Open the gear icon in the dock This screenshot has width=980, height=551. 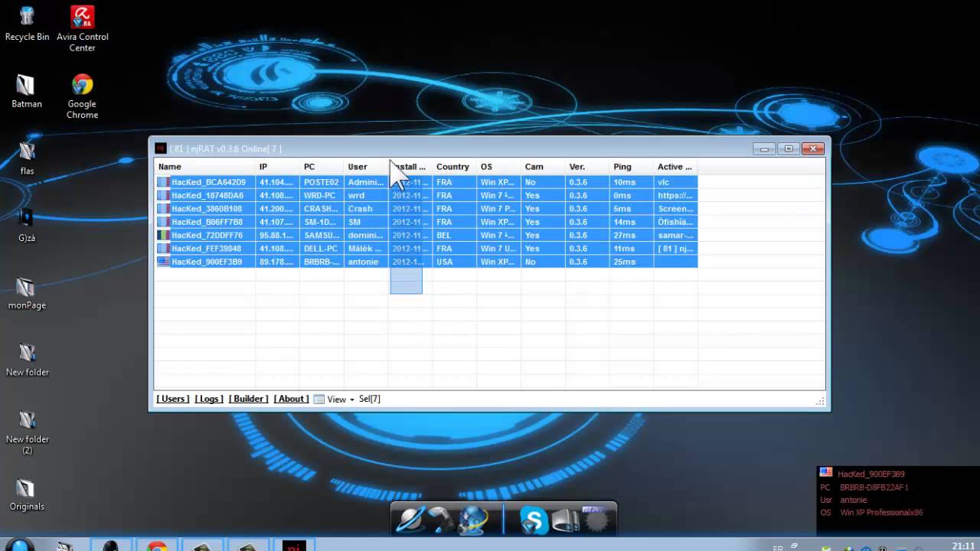pyautogui.click(x=596, y=520)
